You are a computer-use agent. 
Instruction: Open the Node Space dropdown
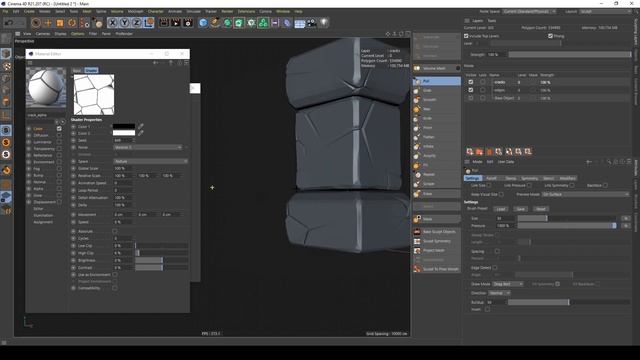529,11
